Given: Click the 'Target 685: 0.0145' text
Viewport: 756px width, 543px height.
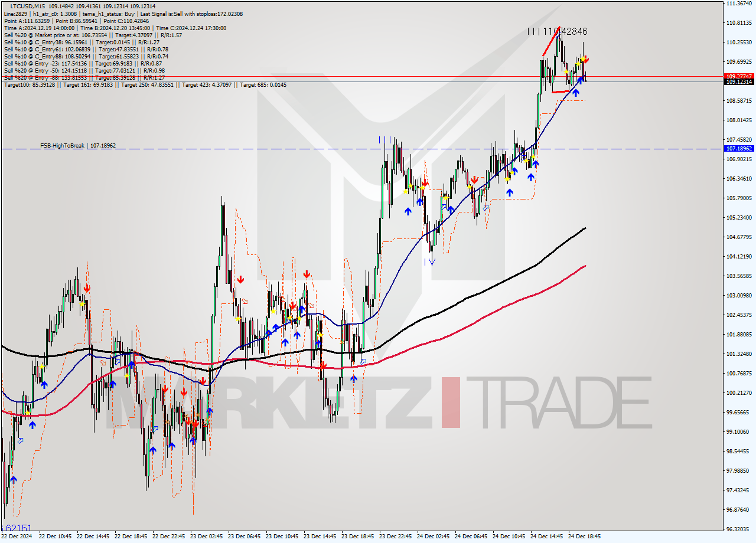Looking at the screenshot, I should pos(263,84).
